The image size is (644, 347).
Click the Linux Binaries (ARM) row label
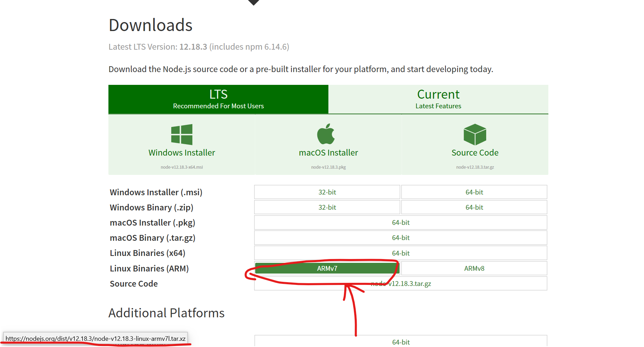[149, 268]
